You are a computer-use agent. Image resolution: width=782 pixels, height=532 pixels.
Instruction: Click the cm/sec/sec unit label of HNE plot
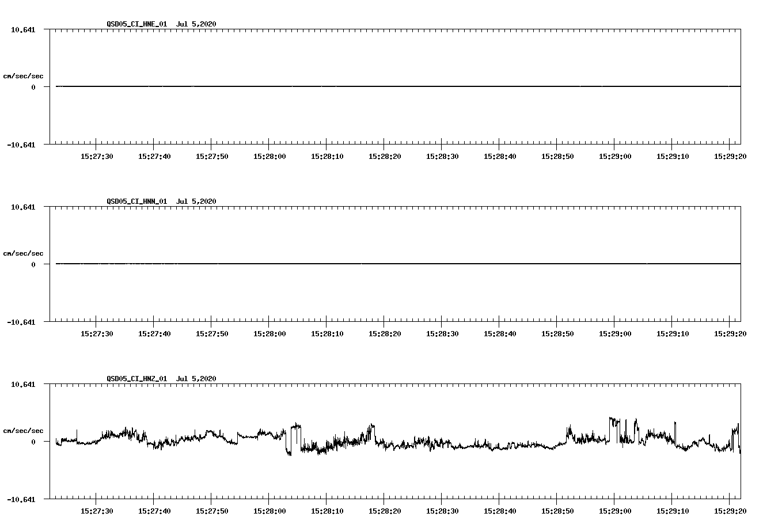pos(23,76)
